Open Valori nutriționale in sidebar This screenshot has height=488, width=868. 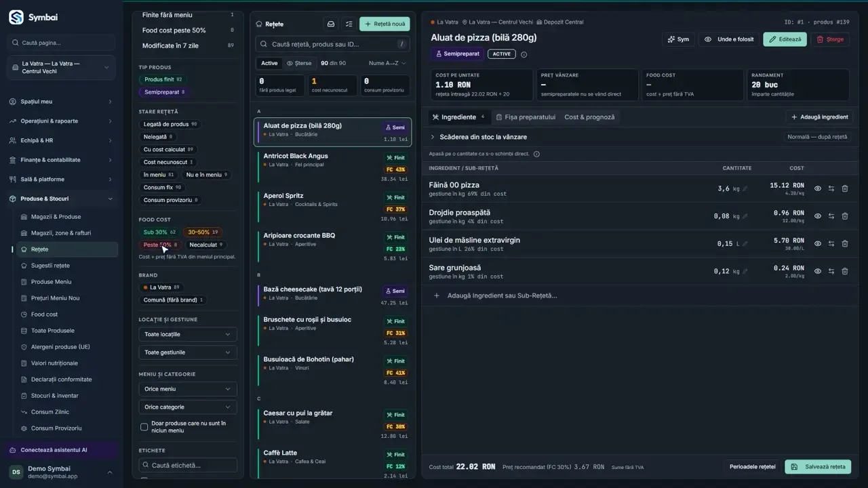pos(54,363)
